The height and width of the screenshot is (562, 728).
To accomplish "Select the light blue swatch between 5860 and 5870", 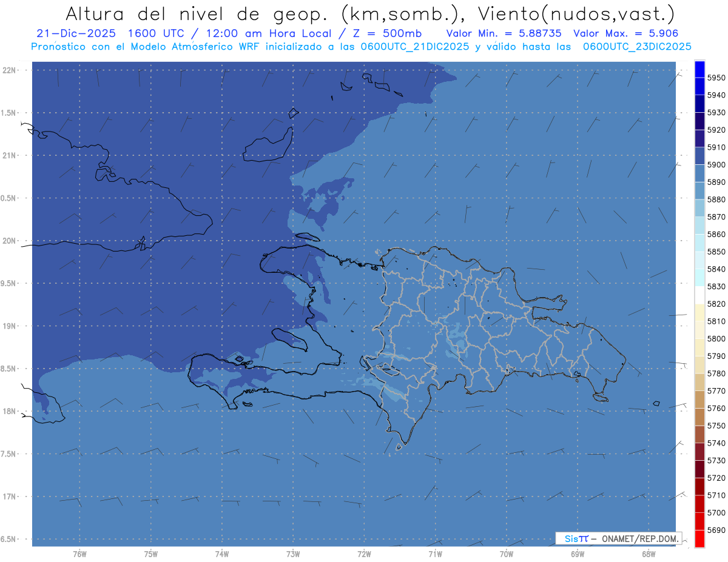I will pyautogui.click(x=699, y=226).
